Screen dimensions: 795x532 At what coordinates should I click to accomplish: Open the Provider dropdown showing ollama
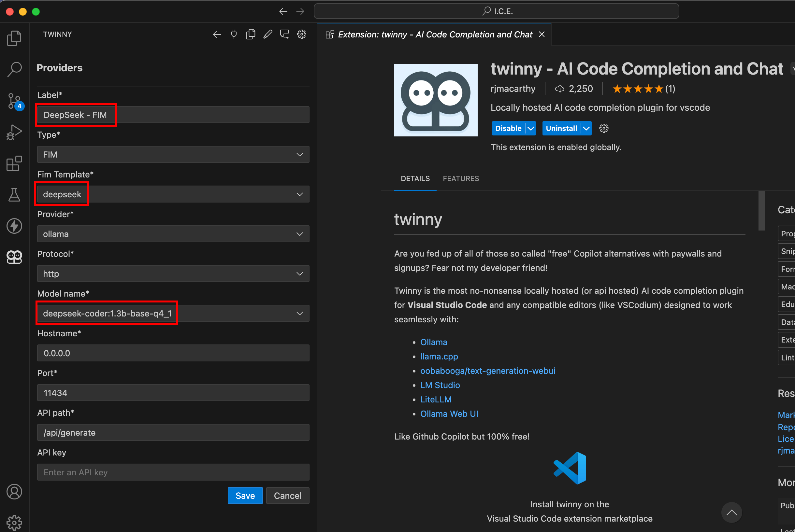(173, 234)
